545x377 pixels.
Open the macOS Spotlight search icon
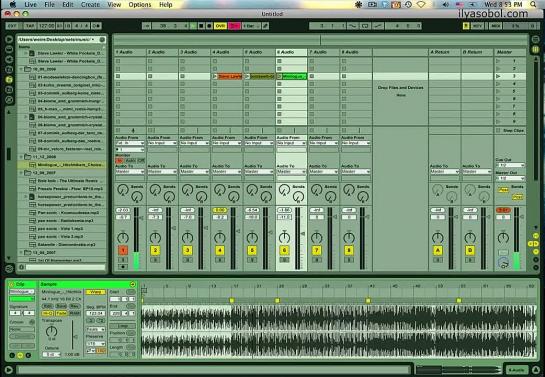tap(533, 5)
